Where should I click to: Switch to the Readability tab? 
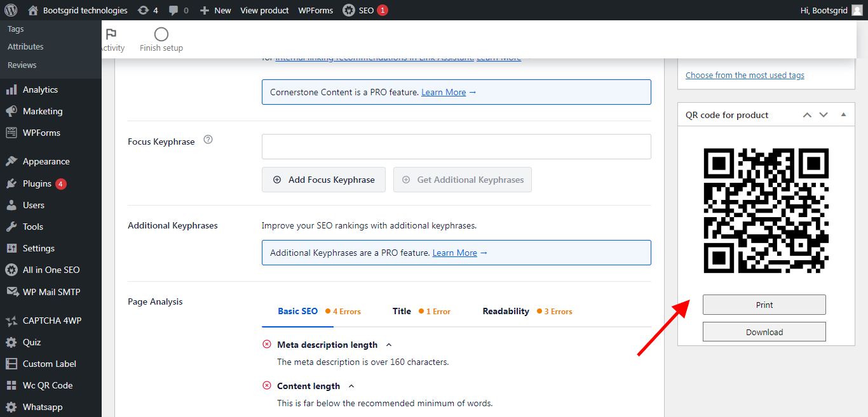(x=506, y=312)
